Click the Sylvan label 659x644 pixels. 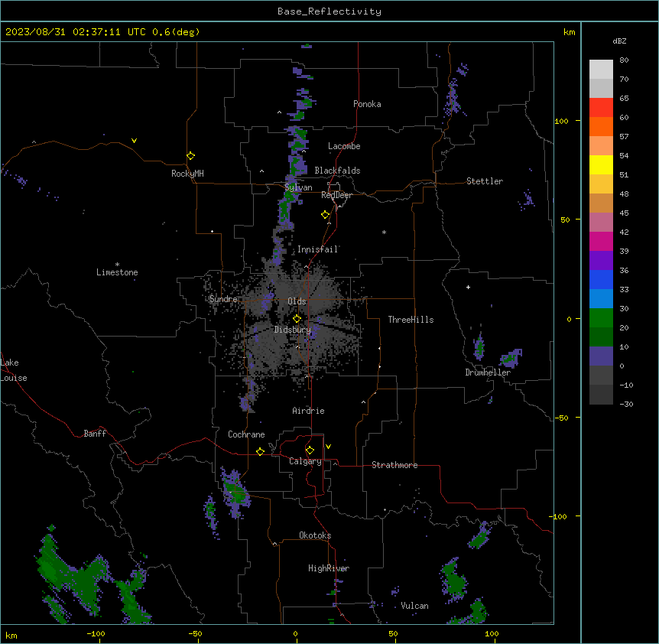[298, 187]
